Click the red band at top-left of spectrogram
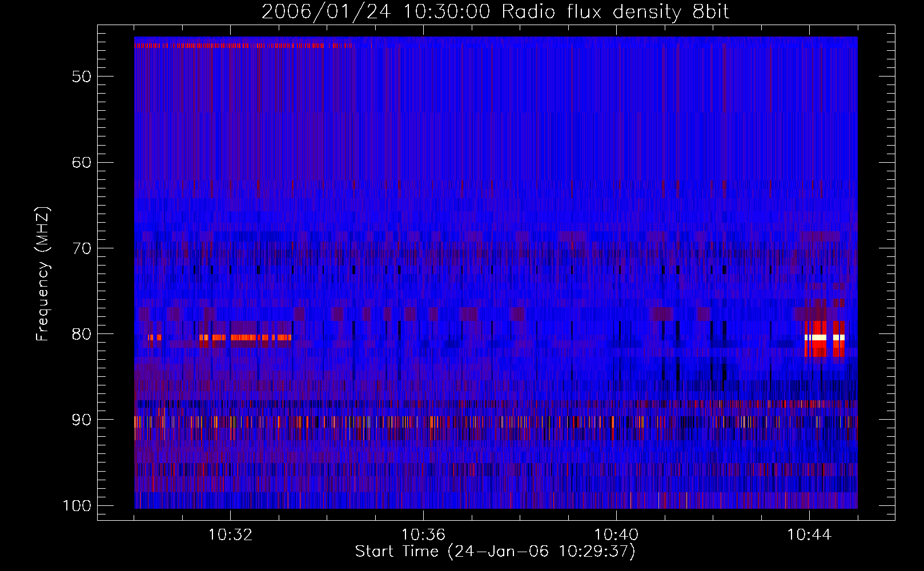Viewport: 924px width, 571px height. tap(243, 45)
